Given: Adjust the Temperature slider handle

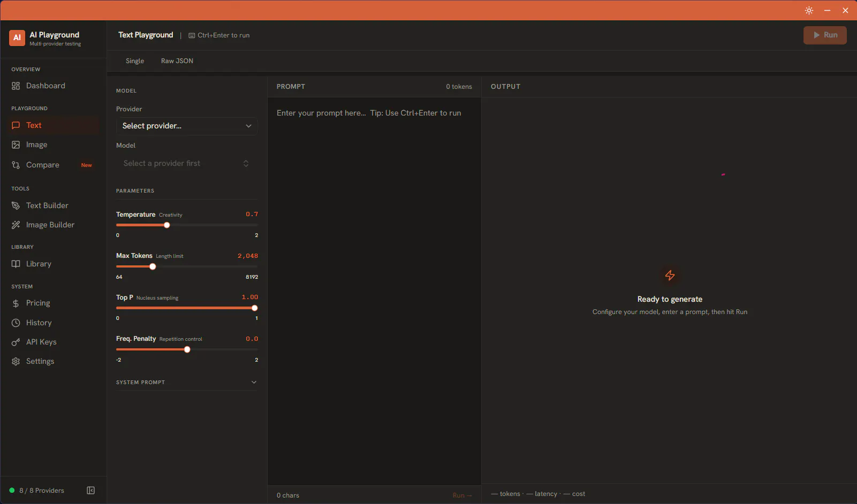Looking at the screenshot, I should 167,225.
